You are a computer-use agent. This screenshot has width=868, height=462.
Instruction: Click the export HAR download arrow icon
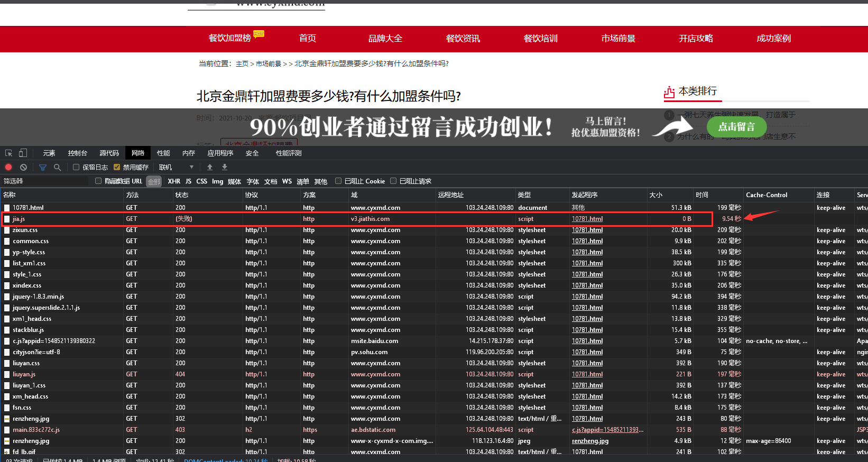225,167
